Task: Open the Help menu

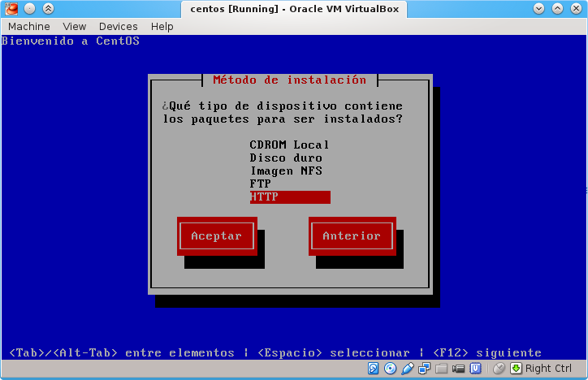Action: click(x=162, y=27)
